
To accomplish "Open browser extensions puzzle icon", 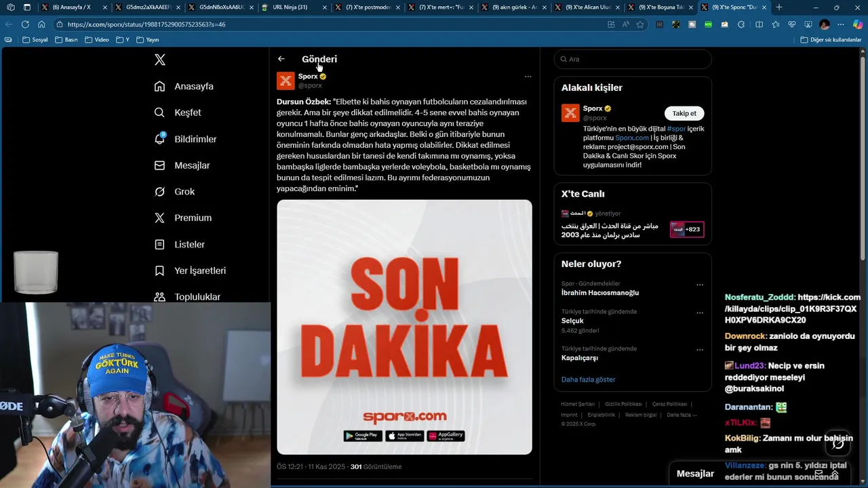I will [741, 24].
